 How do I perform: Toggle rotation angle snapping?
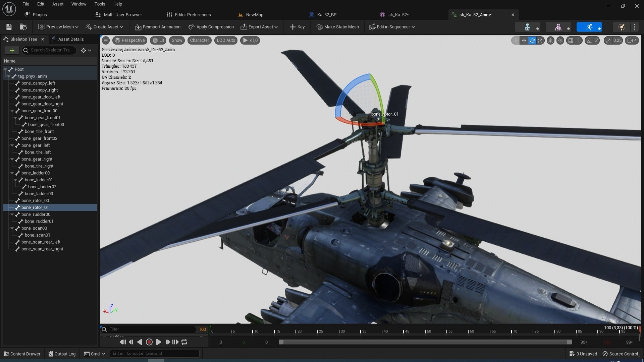click(x=589, y=41)
